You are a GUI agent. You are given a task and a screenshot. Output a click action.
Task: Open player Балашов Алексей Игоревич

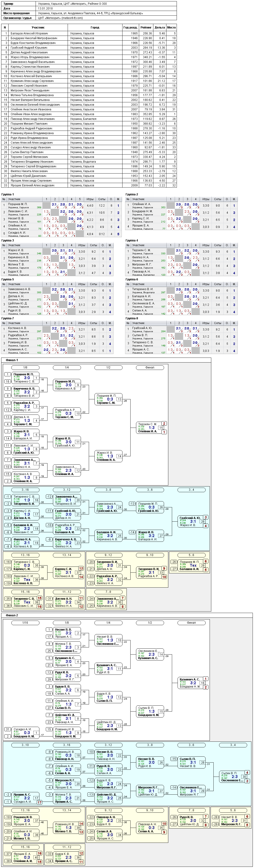coord(29,33)
